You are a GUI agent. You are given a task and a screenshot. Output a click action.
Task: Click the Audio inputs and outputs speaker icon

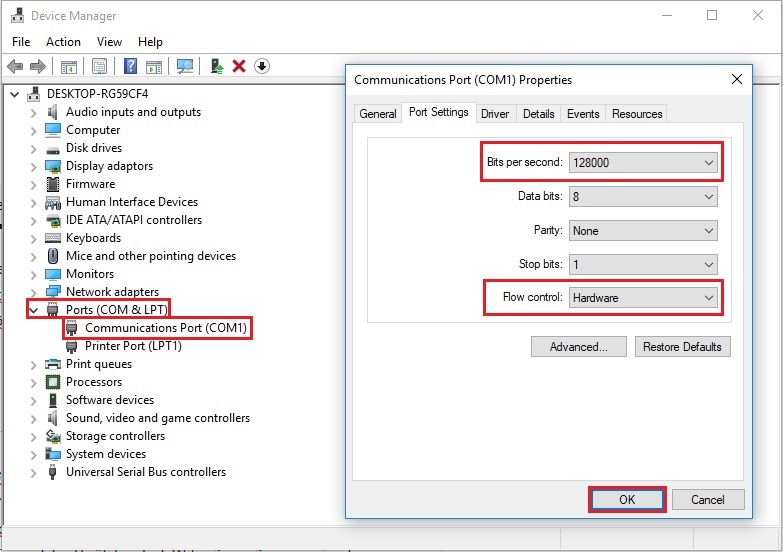point(52,112)
